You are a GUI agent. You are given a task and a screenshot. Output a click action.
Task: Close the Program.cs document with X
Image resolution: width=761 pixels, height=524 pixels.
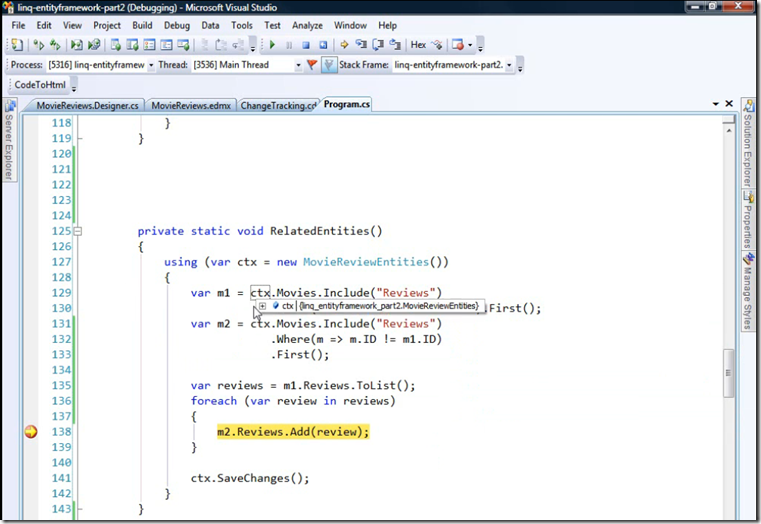729,104
